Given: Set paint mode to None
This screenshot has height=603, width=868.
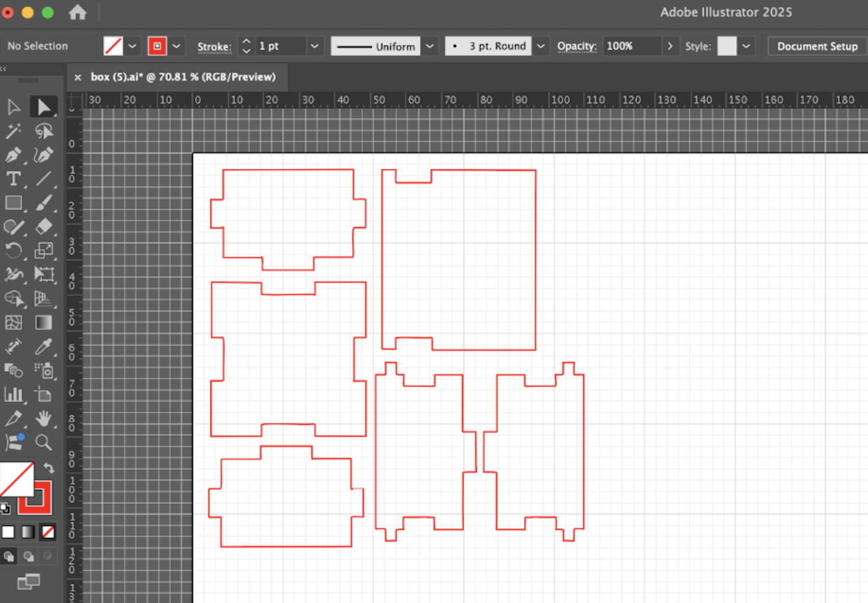Looking at the screenshot, I should click(x=48, y=532).
